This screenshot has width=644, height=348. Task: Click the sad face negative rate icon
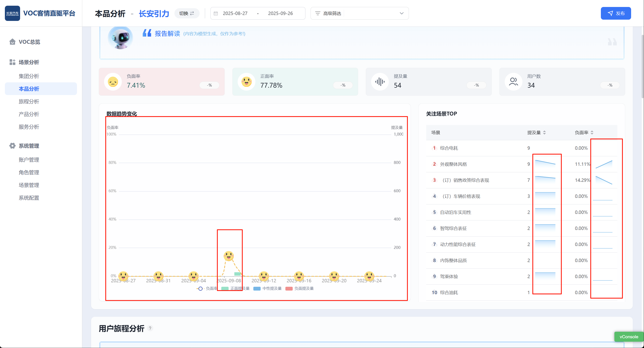[113, 82]
